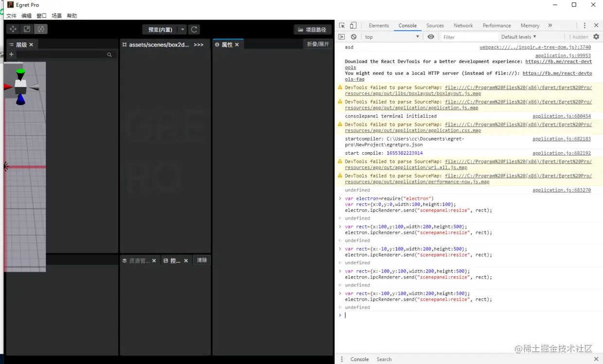This screenshot has width=603, height=364.
Task: Switch to the Memory DevTools tab
Action: [530, 26]
